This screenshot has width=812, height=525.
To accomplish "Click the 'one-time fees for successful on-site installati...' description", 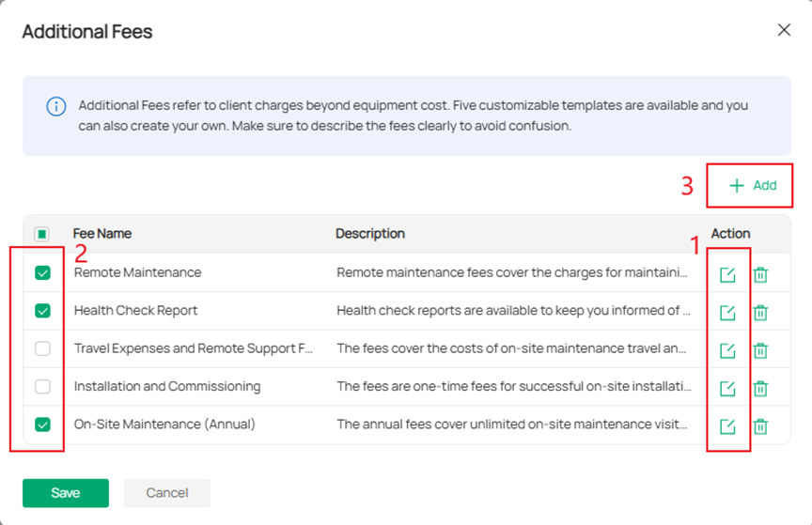I will [514, 386].
